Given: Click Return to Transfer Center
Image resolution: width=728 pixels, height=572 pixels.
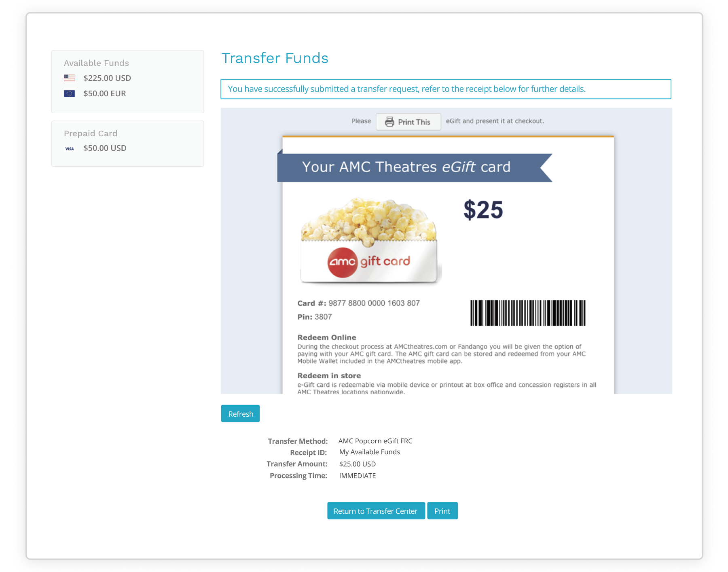Looking at the screenshot, I should click(375, 511).
